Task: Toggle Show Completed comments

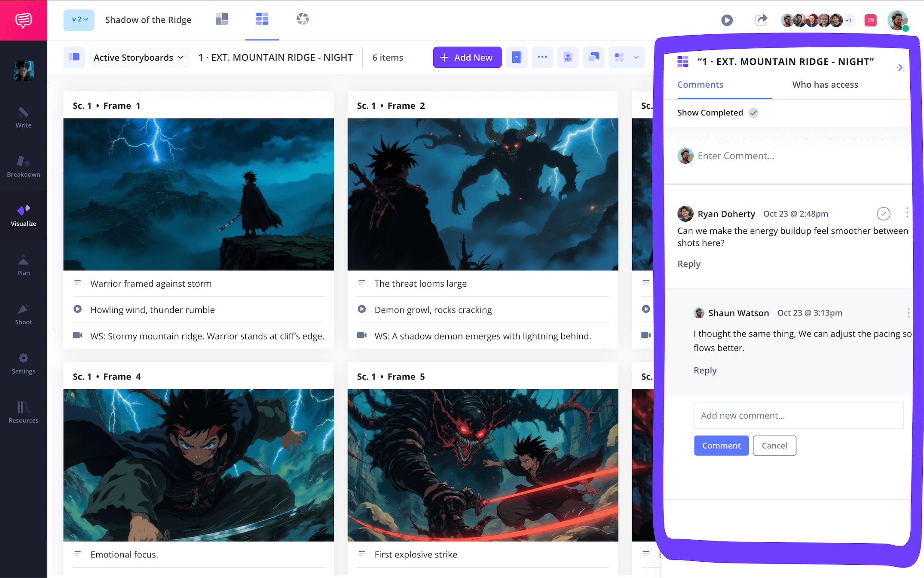Action: point(753,113)
